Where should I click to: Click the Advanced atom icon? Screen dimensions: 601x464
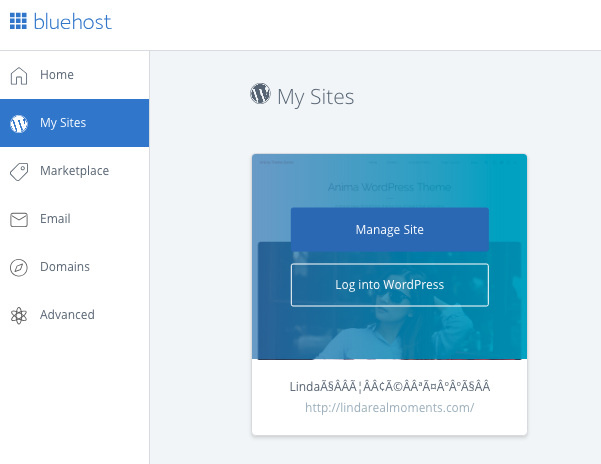pos(19,316)
